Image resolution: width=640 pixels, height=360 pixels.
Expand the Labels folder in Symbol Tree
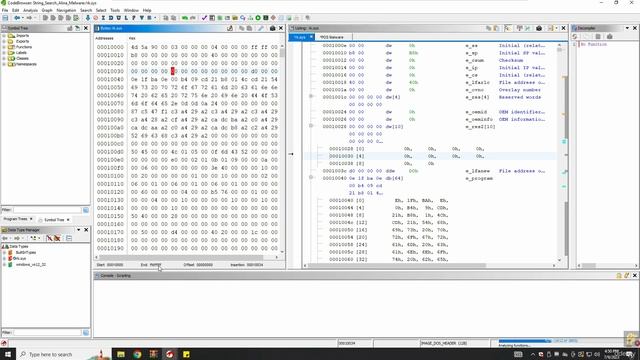pos(4,53)
